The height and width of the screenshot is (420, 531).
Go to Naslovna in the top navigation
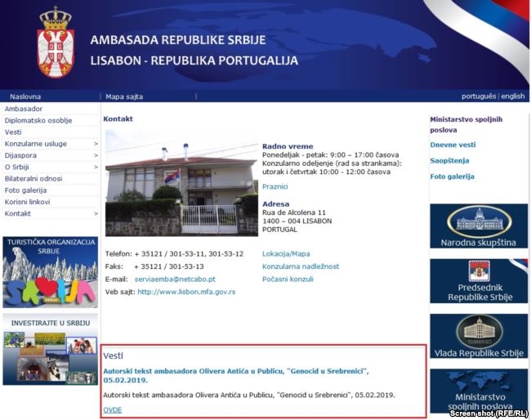[x=25, y=96]
